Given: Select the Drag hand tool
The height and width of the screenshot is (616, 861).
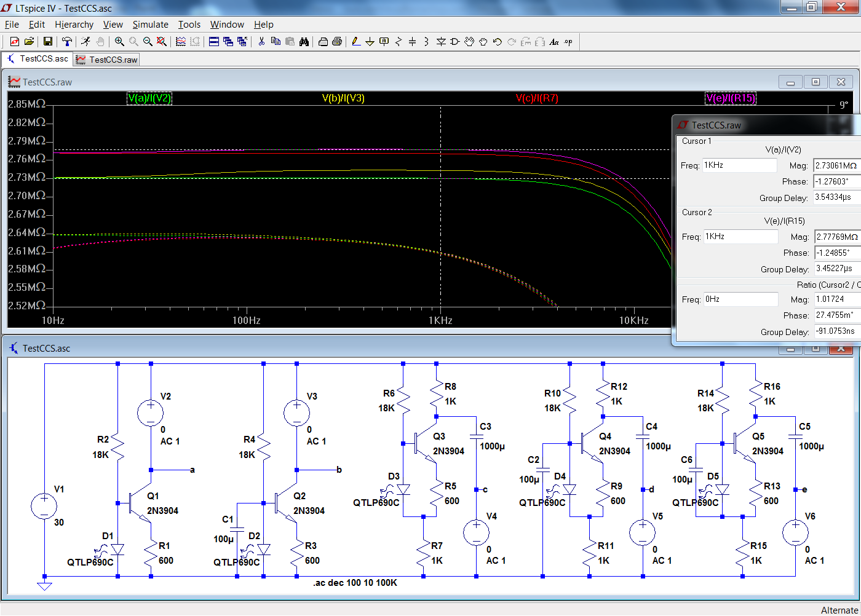Looking at the screenshot, I should coord(483,41).
